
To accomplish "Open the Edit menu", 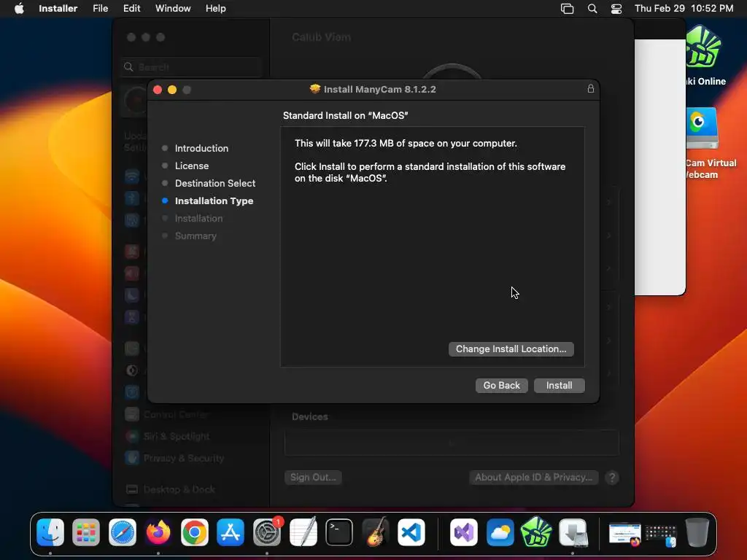I will 131,9.
